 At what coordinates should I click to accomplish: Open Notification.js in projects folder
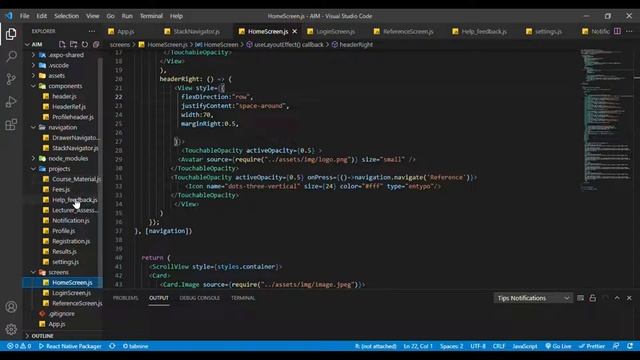point(71,220)
